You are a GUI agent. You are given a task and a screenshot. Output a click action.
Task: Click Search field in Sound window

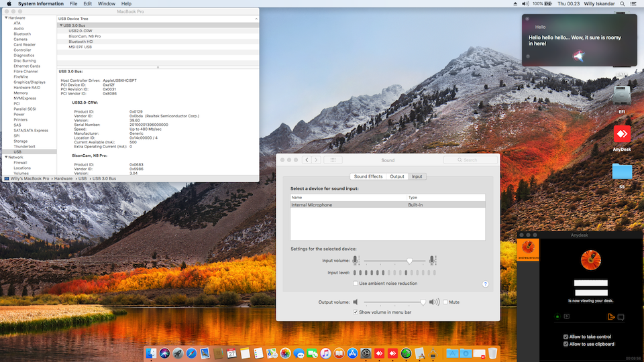coord(470,160)
